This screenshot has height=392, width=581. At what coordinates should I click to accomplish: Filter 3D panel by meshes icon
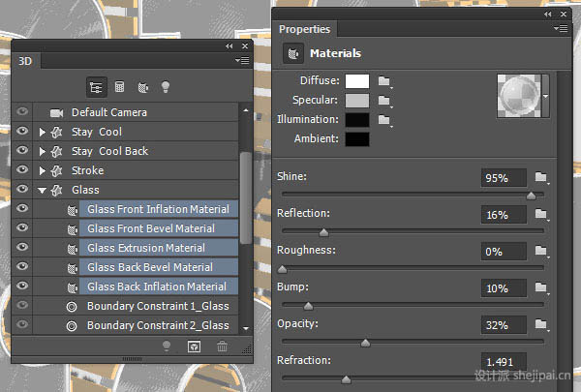(x=119, y=87)
